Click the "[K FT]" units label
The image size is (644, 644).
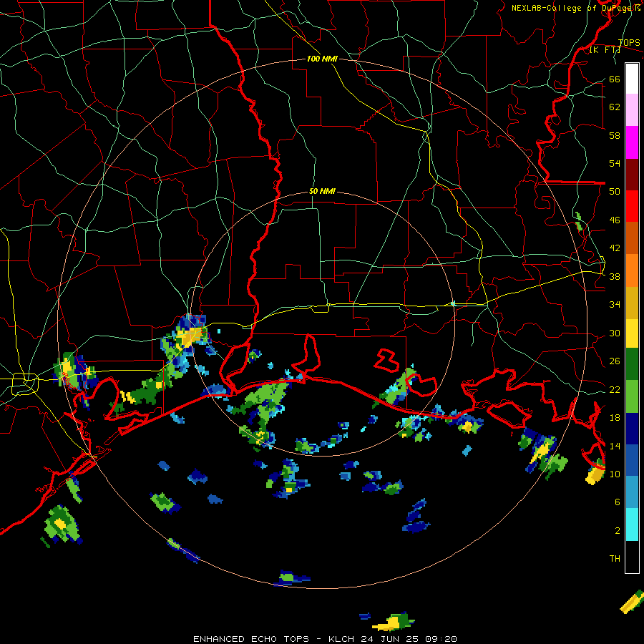pos(605,50)
